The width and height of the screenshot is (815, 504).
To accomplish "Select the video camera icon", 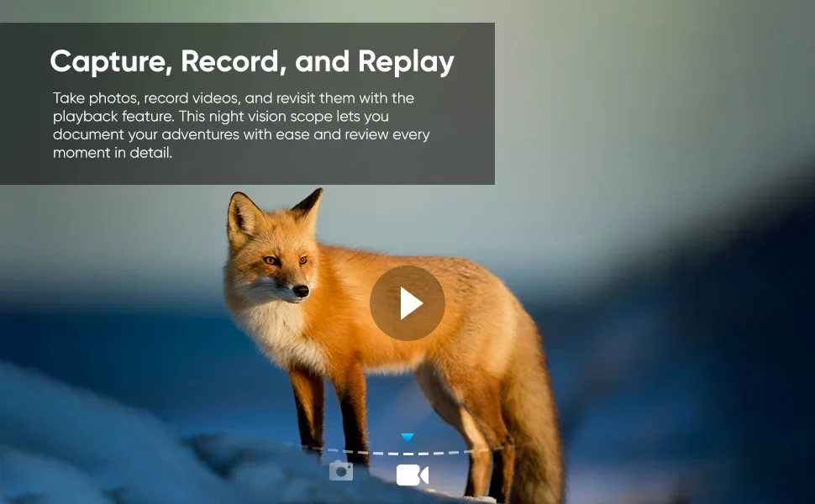I will [x=413, y=475].
